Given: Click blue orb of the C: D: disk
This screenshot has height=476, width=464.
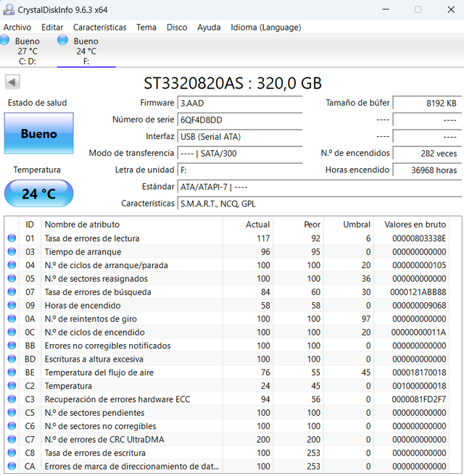Looking at the screenshot, I should 4,41.
